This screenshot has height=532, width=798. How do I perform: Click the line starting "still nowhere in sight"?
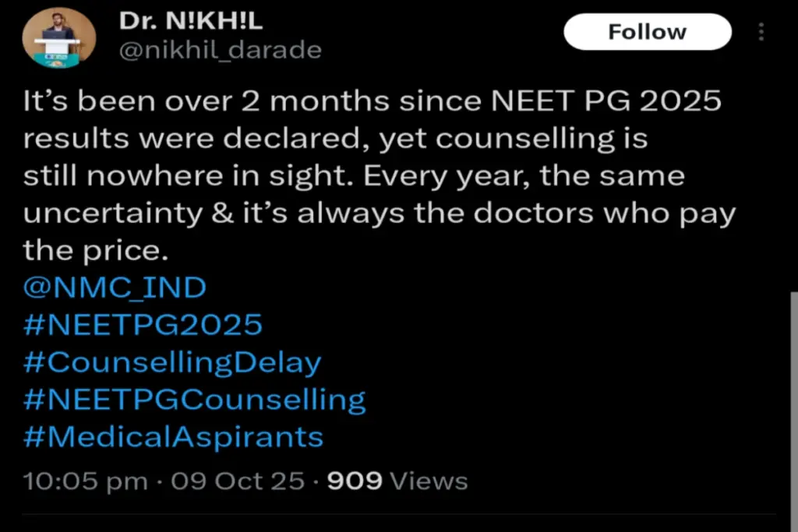[354, 176]
